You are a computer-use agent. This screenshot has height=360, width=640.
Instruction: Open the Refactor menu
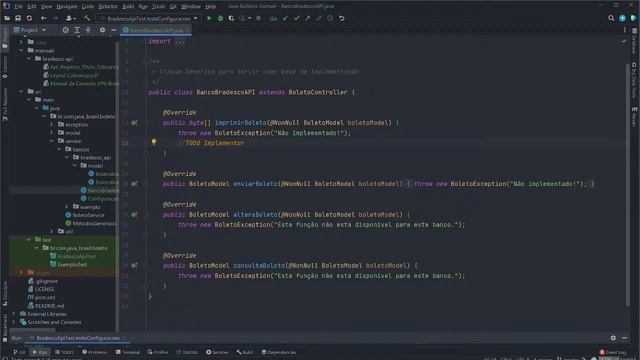pos(108,7)
